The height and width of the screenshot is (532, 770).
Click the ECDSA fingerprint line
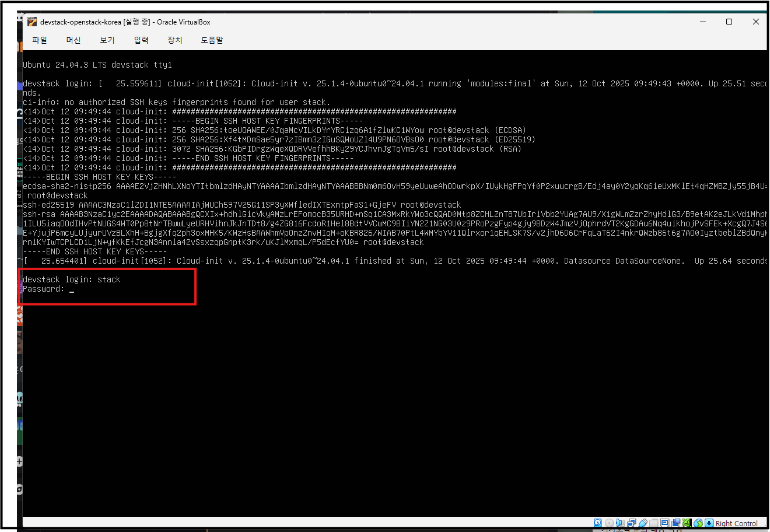click(274, 130)
